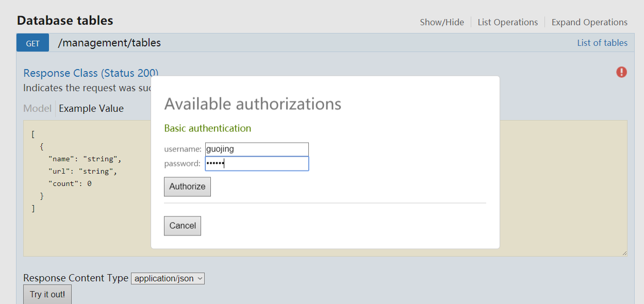Click the blue GET method badge
Image resolution: width=644 pixels, height=304 pixels.
pos(32,43)
